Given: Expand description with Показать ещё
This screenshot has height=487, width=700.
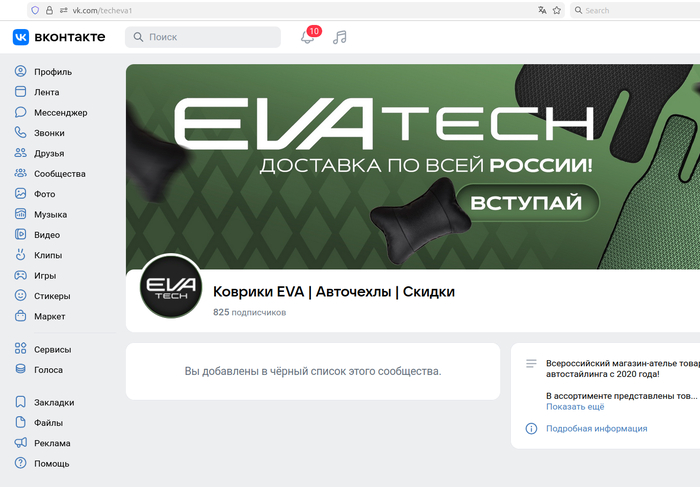Looking at the screenshot, I should click(575, 407).
